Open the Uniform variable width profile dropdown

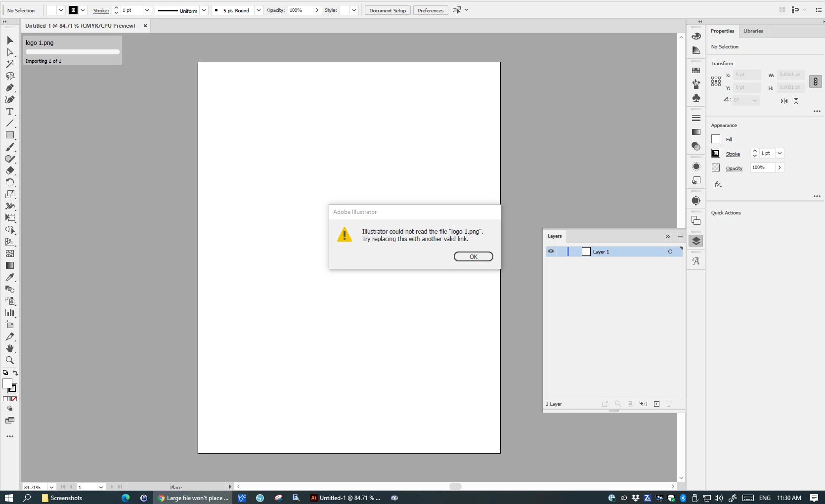tap(204, 10)
